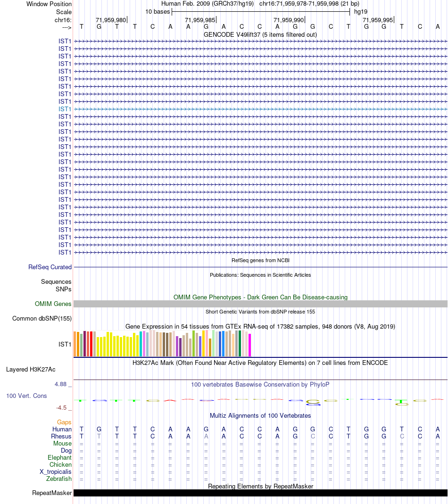The width and height of the screenshot is (448, 504).
Task: Click the -4.5 PhyloP lower value
Action: (61, 407)
